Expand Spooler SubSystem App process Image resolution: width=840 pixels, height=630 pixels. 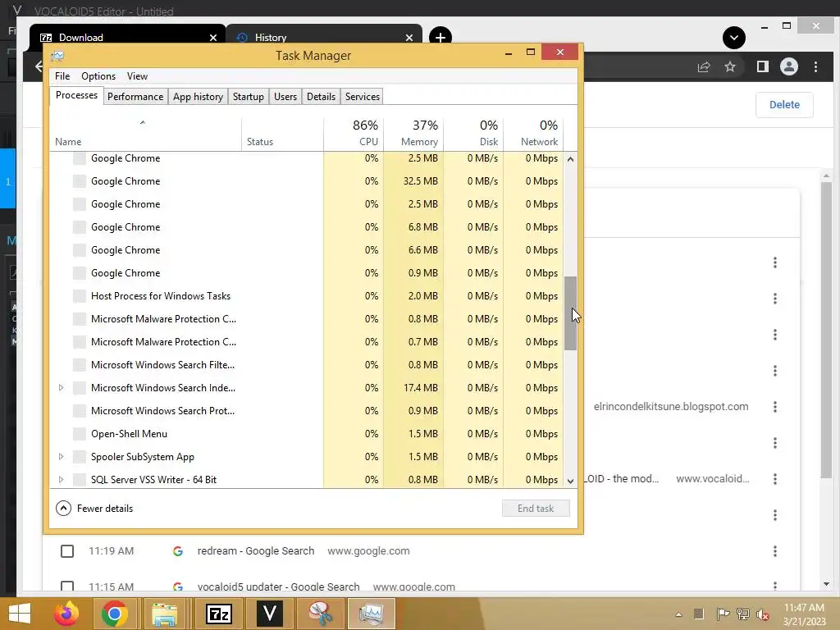coord(61,457)
